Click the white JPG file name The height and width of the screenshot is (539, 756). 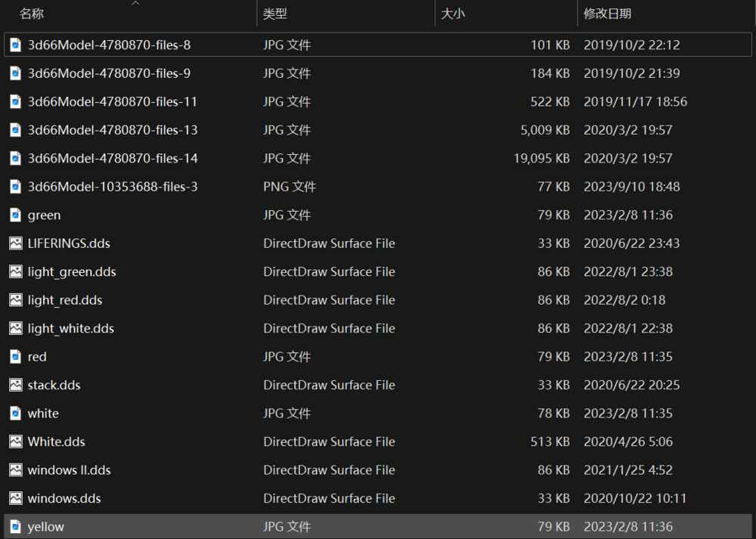[x=43, y=414]
